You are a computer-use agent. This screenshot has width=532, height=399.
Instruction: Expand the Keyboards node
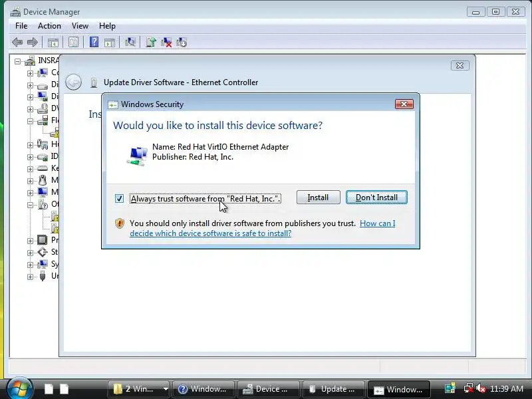click(30, 169)
